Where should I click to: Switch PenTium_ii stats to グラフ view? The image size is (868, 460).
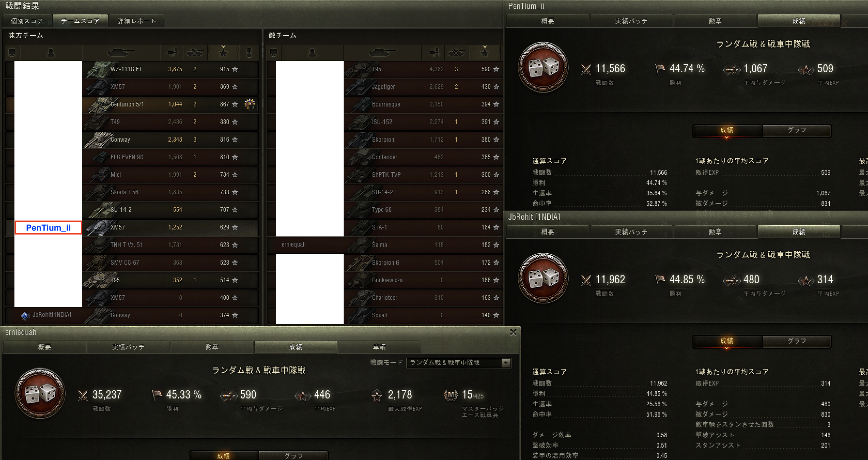coord(796,131)
